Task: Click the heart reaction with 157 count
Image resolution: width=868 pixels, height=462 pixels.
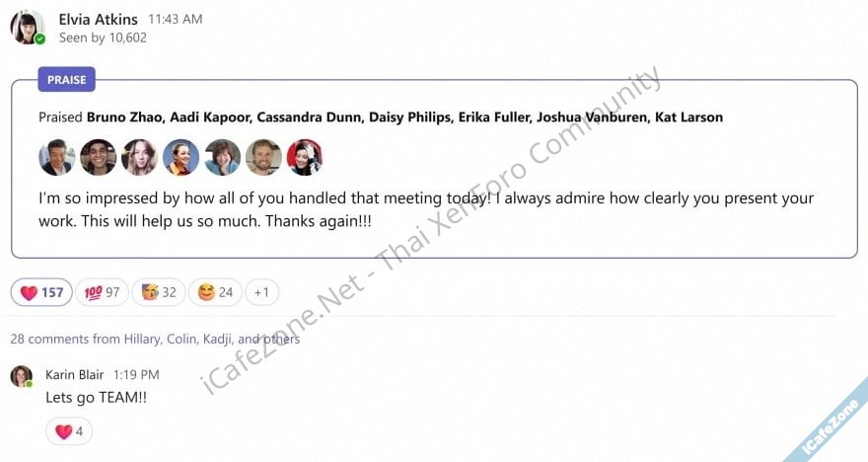Action: point(41,292)
